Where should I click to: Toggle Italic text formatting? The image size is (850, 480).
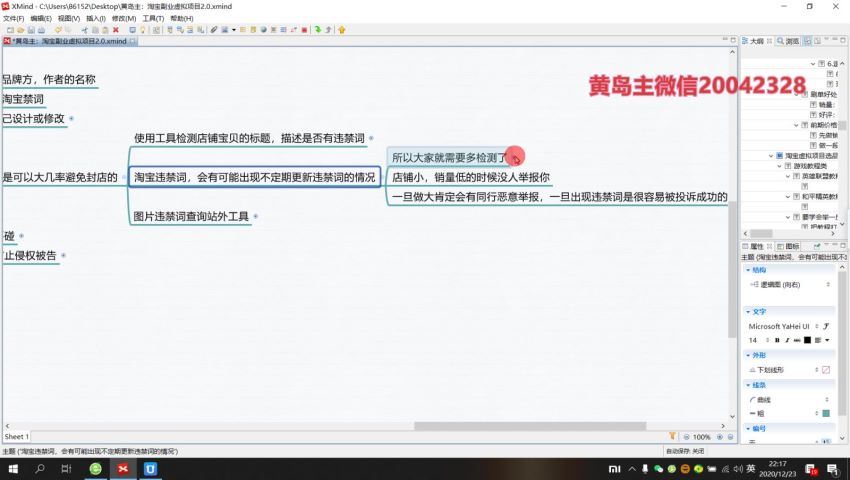787,340
